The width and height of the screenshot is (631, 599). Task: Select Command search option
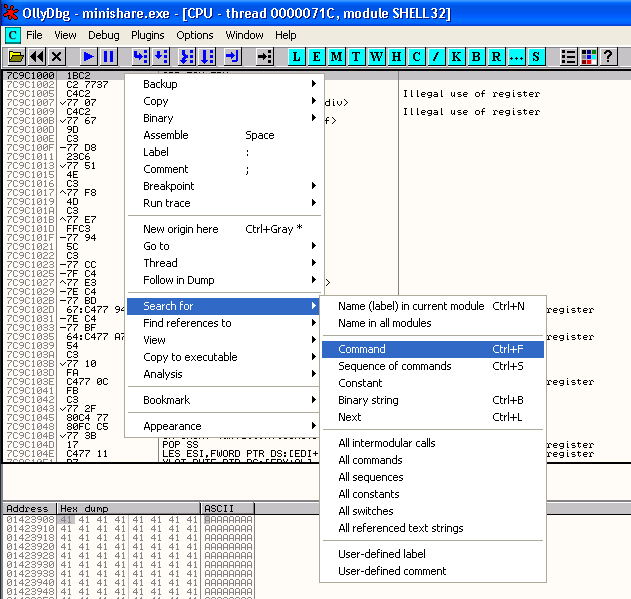[433, 349]
